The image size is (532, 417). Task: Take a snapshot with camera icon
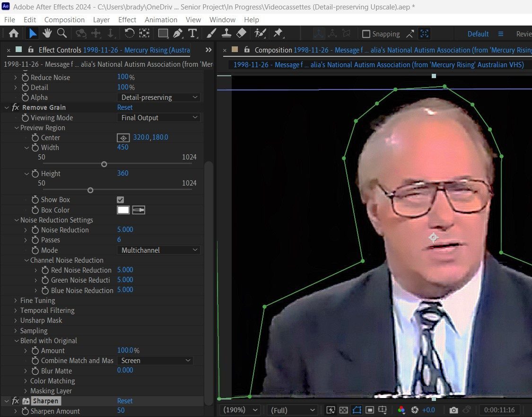coord(454,410)
